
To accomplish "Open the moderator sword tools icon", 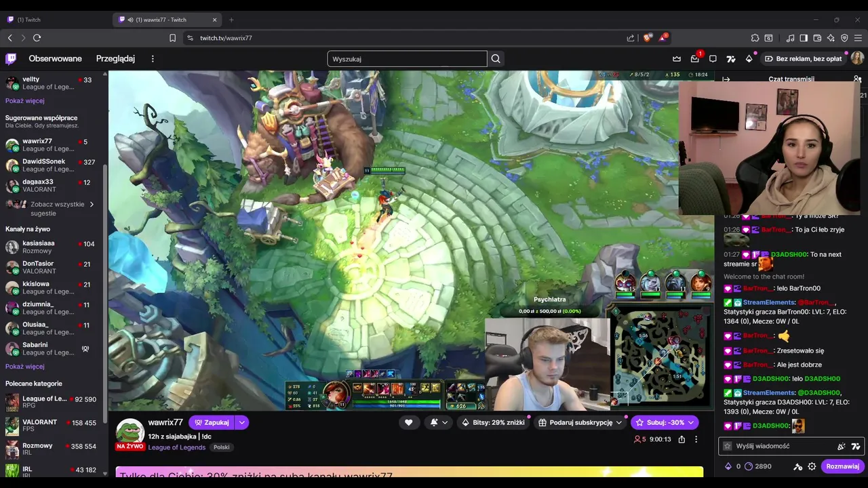I will click(x=798, y=466).
